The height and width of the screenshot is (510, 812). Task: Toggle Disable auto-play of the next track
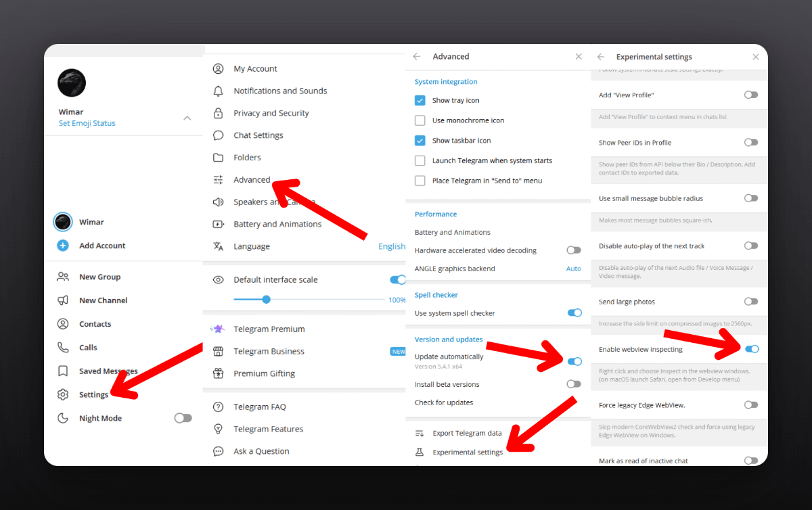click(751, 246)
